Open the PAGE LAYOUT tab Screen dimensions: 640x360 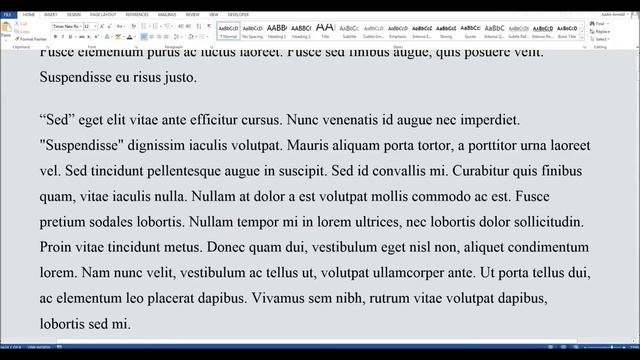tap(103, 15)
